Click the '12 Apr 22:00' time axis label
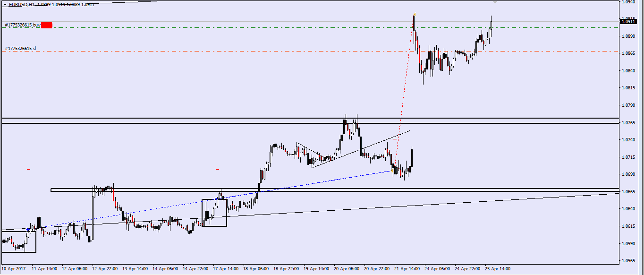This screenshot has height=275, width=644. coord(105,268)
